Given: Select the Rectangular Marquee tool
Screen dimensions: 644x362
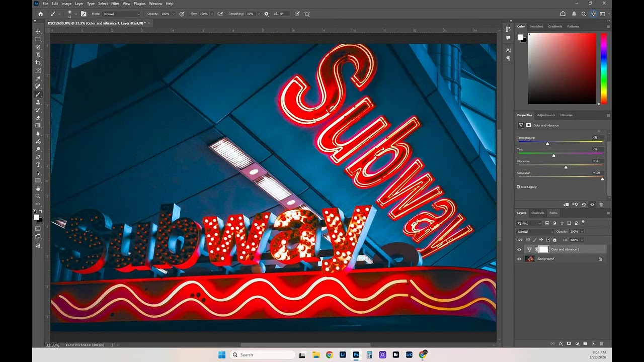Looking at the screenshot, I should pos(38,39).
